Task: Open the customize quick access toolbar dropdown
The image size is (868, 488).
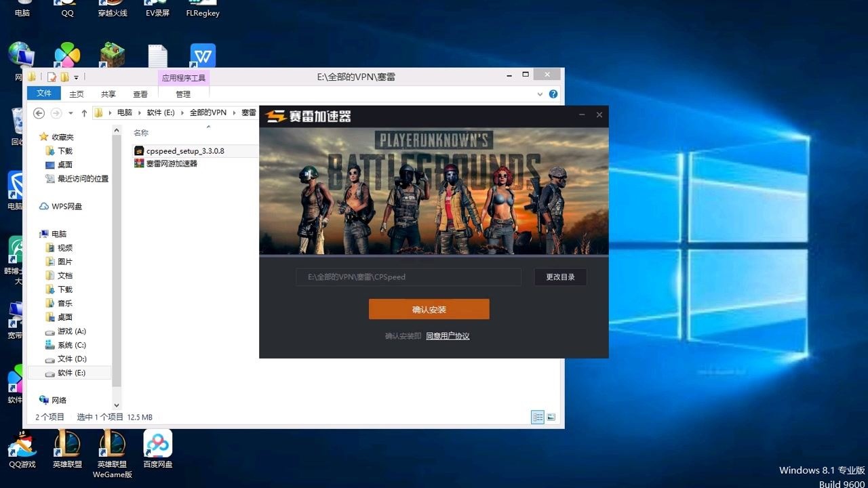Action: pyautogui.click(x=76, y=77)
